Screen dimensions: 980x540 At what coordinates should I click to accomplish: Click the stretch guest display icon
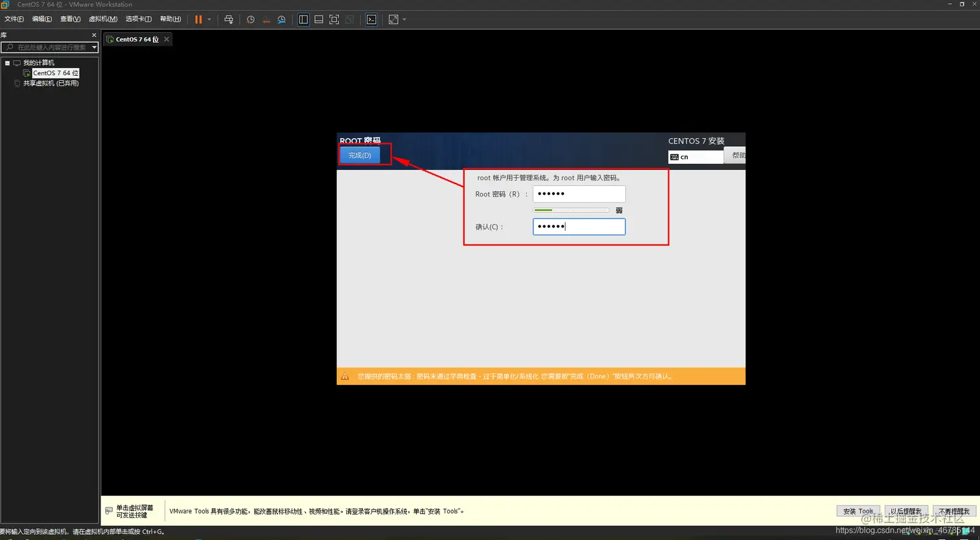[393, 19]
